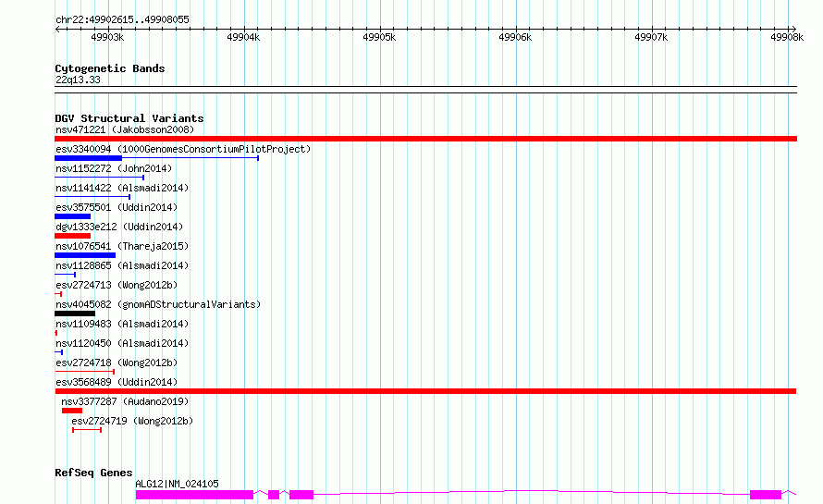Click the black nsv4045082 variant bar
823x504 pixels.
75,313
